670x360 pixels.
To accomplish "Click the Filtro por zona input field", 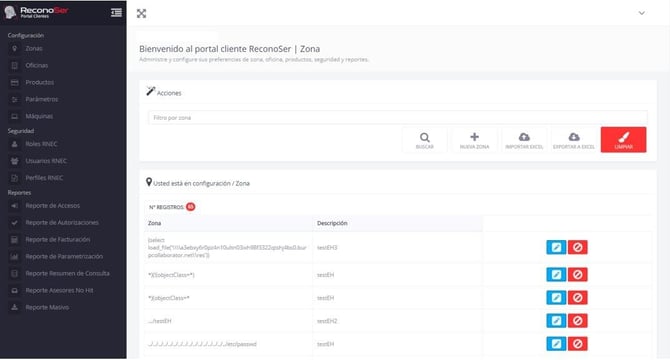I will coord(398,117).
